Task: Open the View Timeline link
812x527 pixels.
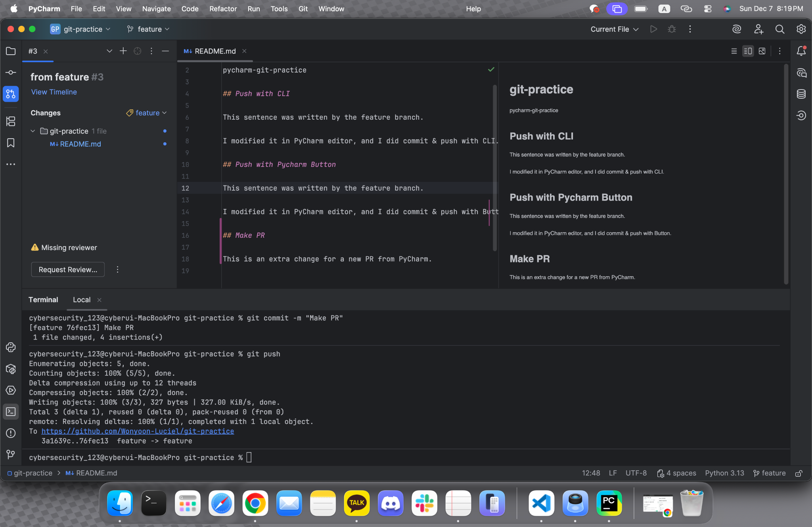Action: [54, 92]
